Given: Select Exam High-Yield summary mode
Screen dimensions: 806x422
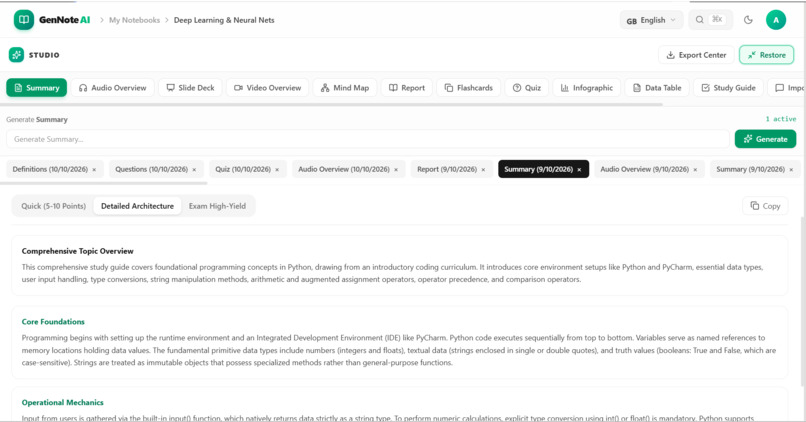Looking at the screenshot, I should pos(217,206).
